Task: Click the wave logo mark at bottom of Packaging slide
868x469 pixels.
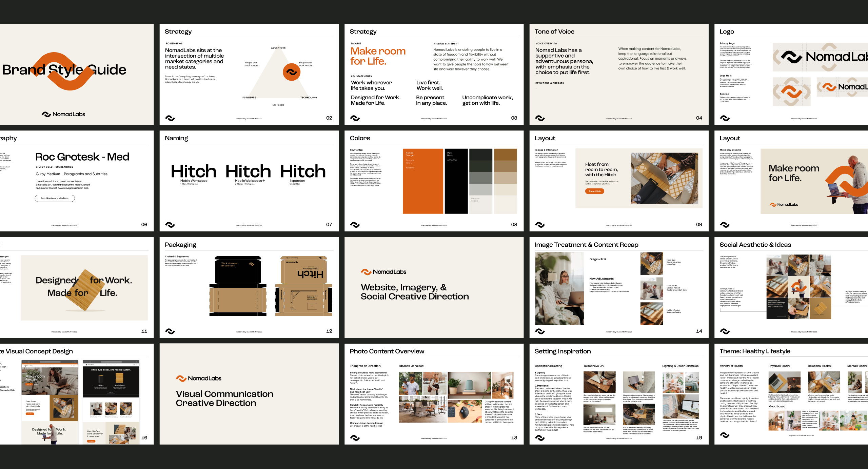Action: pos(170,331)
